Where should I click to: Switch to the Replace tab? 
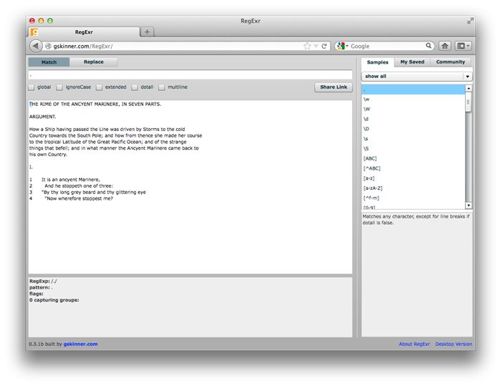pyautogui.click(x=94, y=62)
